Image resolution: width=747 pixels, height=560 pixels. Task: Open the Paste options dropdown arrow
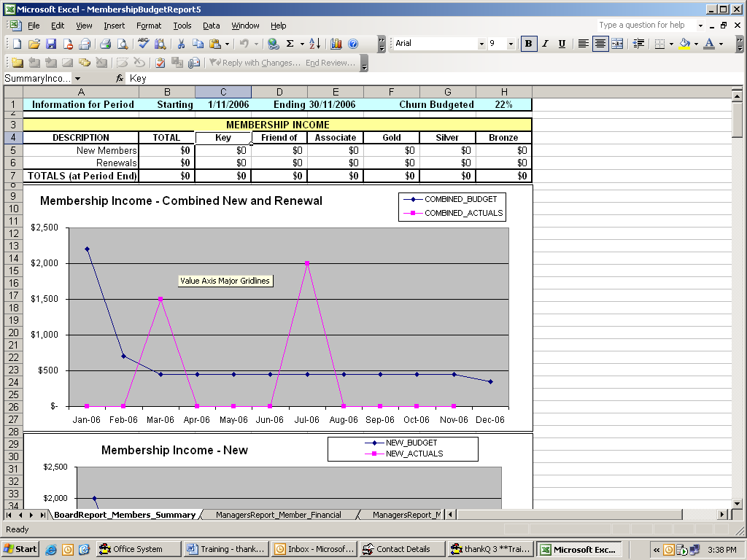(x=227, y=44)
